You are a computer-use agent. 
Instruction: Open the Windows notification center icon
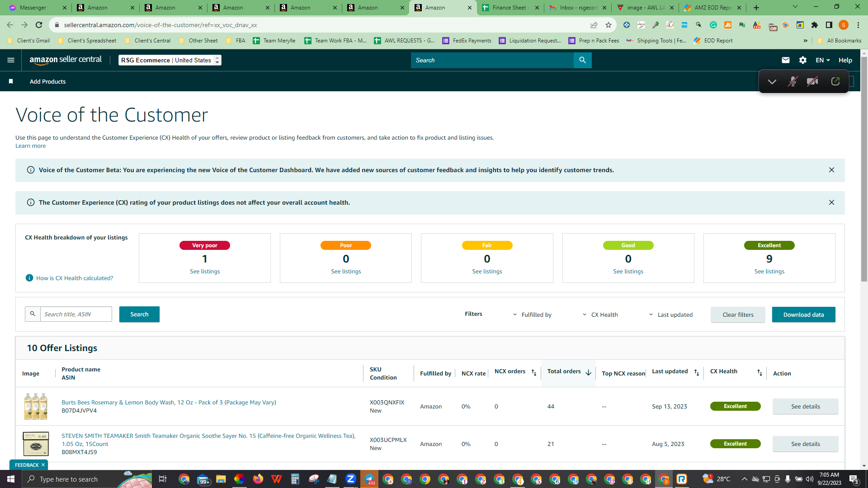854,479
